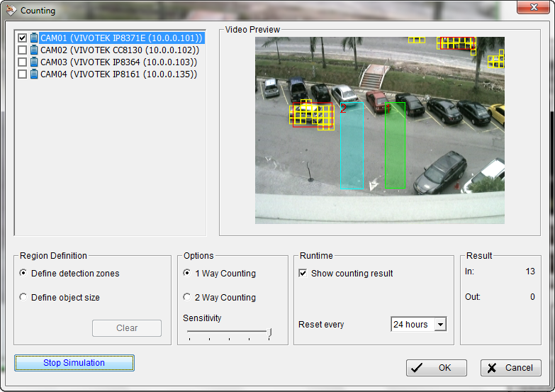
Task: Uncheck the CAM01 checkbox
Action: pyautogui.click(x=22, y=38)
